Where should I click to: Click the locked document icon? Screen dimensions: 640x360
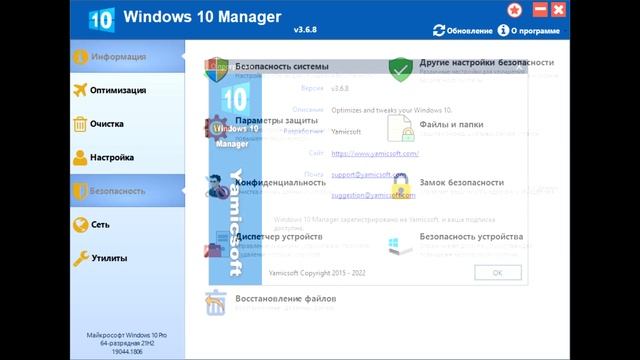[400, 128]
